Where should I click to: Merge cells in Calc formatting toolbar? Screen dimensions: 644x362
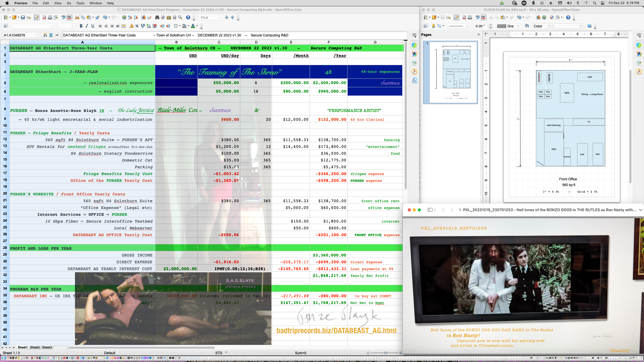tap(124, 26)
